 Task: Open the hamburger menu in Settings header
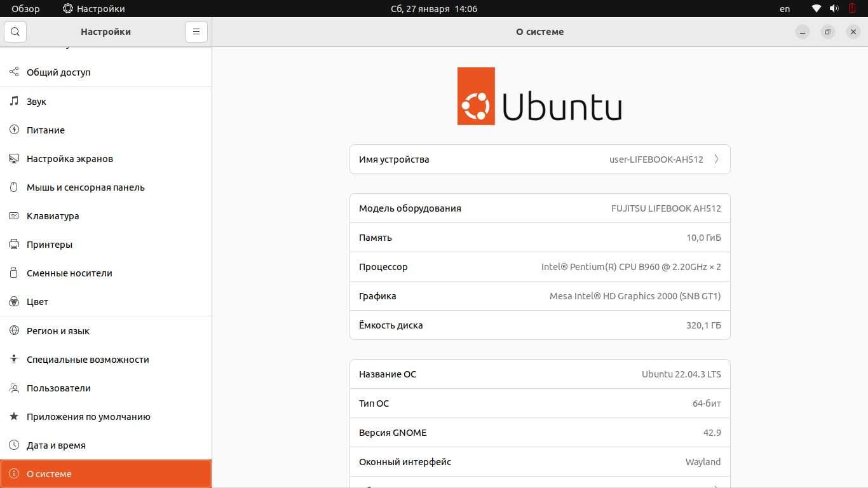pos(196,32)
